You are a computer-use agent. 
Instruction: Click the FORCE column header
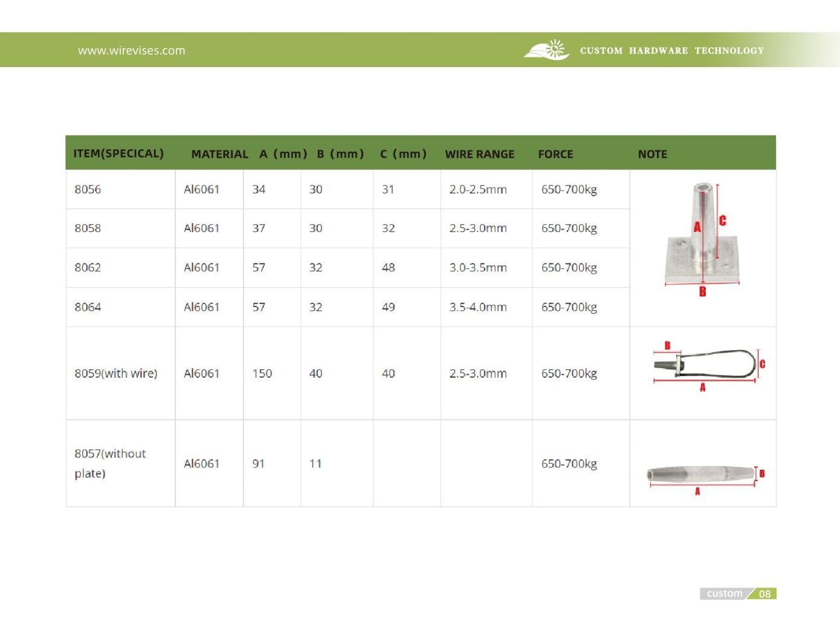(555, 154)
